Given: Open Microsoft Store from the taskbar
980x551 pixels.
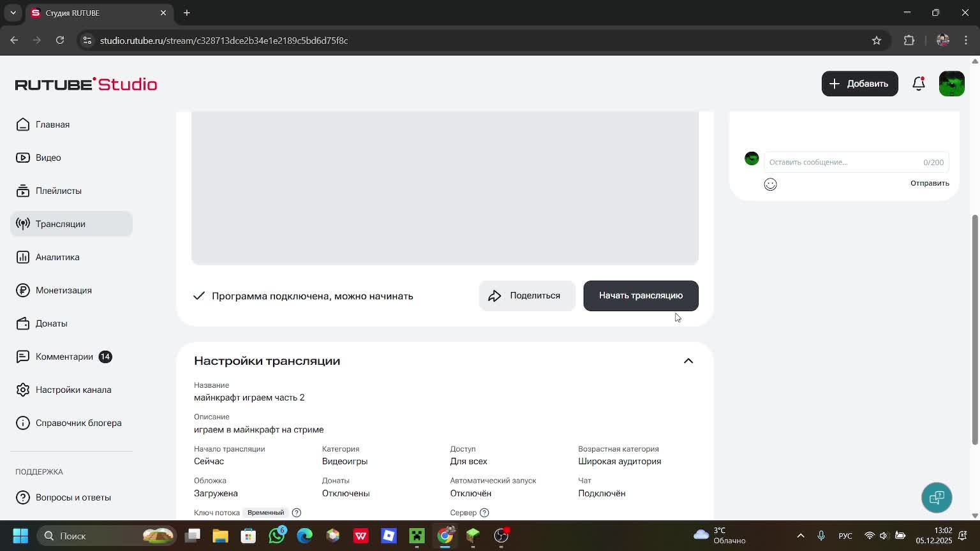Looking at the screenshot, I should 248,536.
